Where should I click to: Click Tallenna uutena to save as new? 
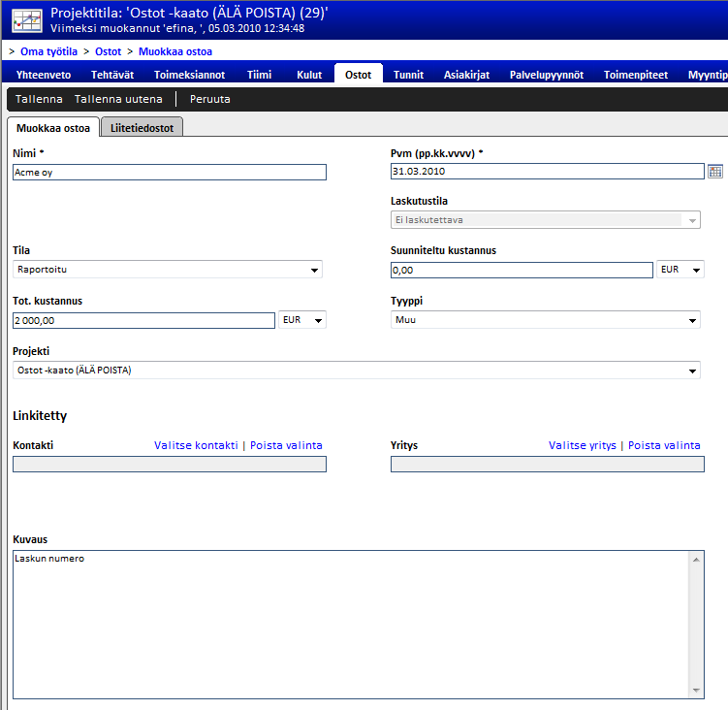pos(118,99)
